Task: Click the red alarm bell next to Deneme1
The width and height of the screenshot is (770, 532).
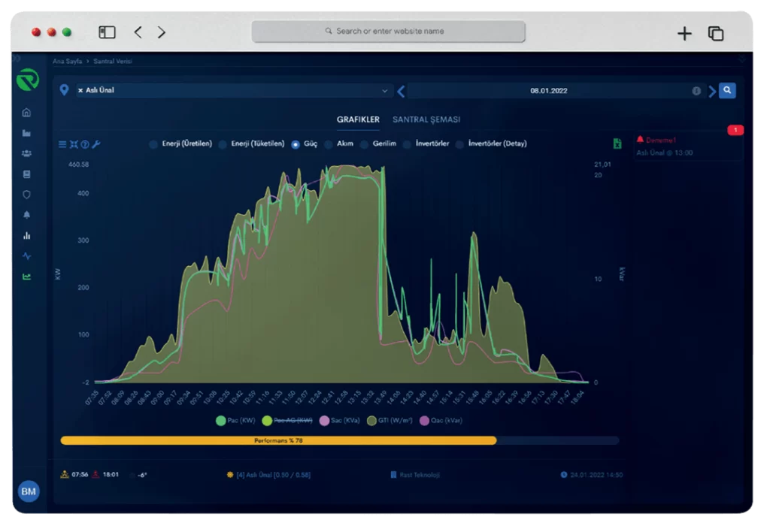Action: 640,139
